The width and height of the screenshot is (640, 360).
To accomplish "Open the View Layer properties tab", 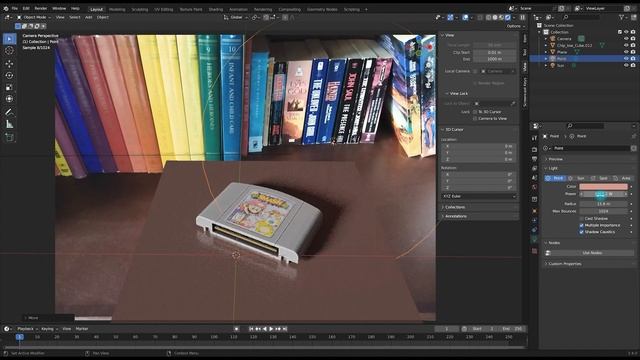I will coord(535,168).
